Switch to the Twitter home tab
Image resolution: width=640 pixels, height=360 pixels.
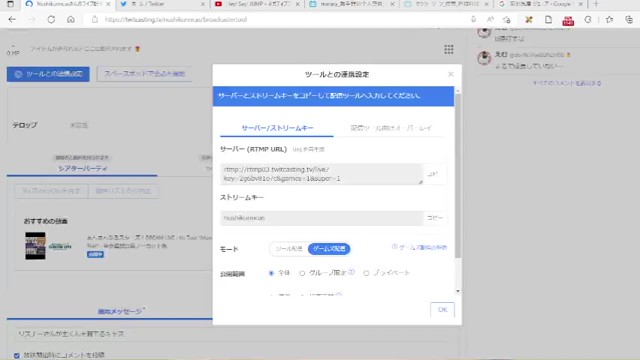pos(161,4)
